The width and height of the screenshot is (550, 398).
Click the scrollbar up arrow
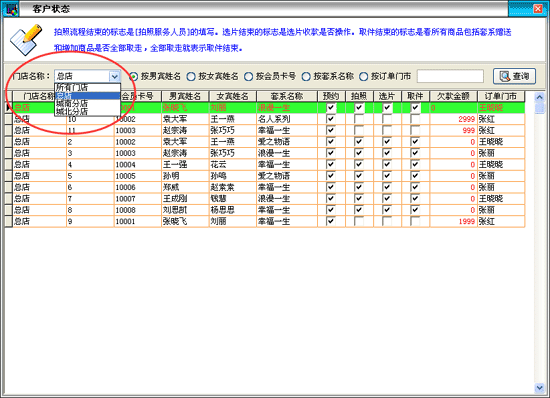539,97
